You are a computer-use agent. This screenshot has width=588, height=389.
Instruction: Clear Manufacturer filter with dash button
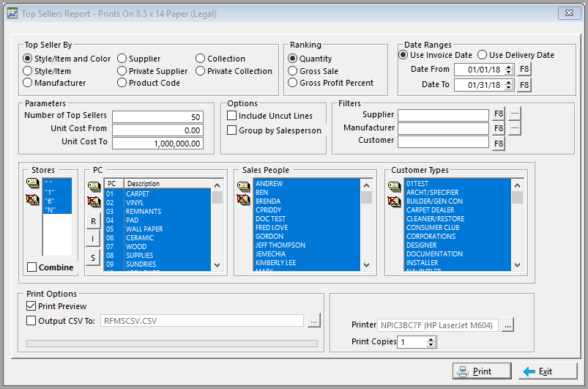pyautogui.click(x=515, y=129)
